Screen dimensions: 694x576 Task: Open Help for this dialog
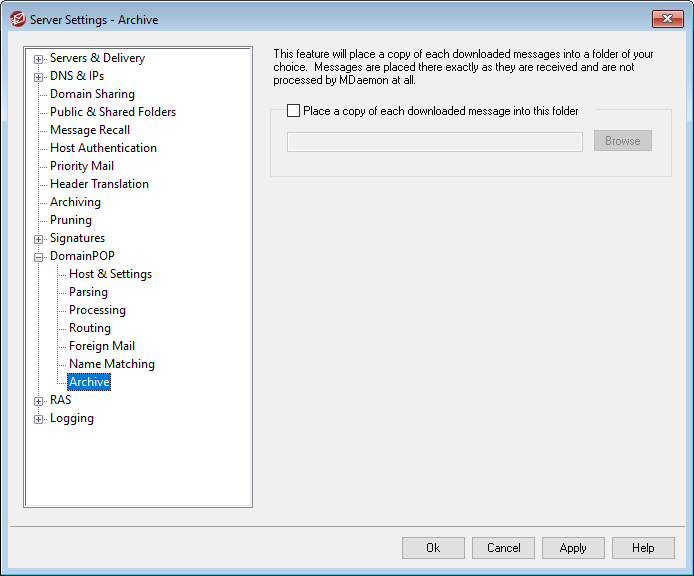coord(643,548)
